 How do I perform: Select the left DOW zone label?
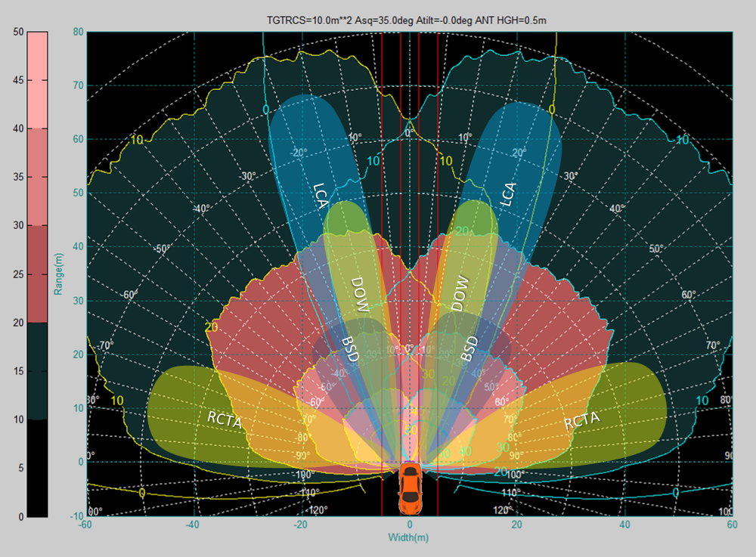(x=359, y=293)
